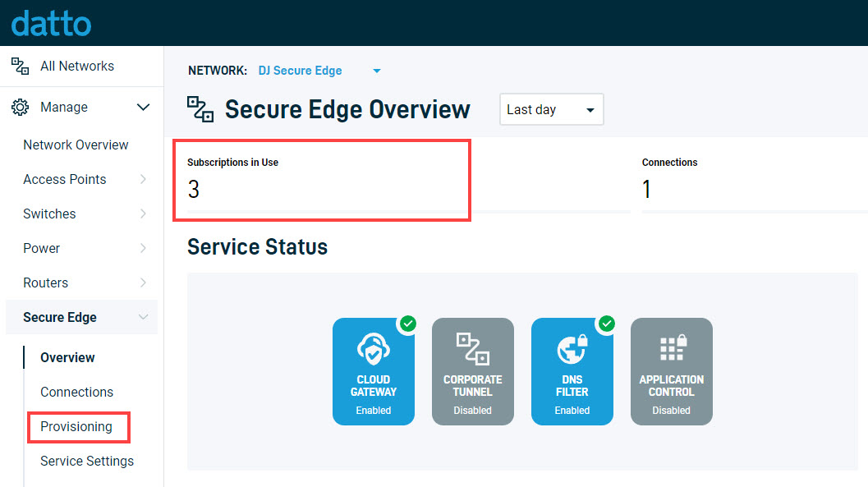Click the datto logo
The image size is (868, 487).
[51, 24]
